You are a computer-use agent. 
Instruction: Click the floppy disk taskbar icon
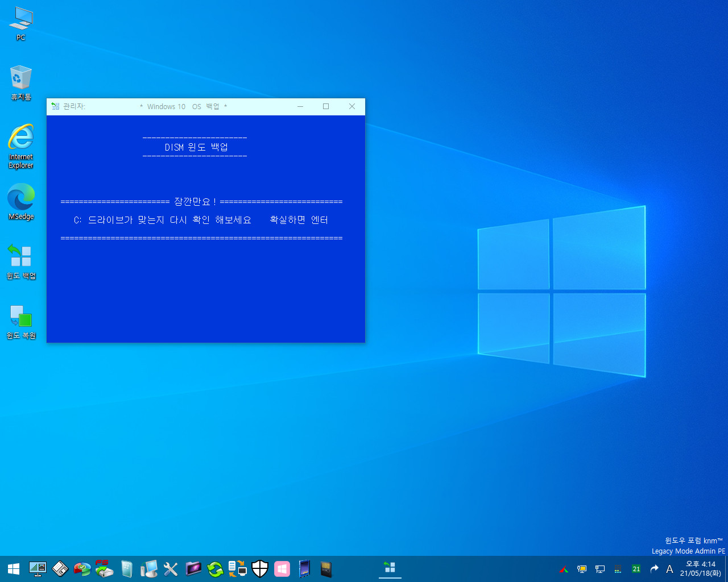click(60, 569)
